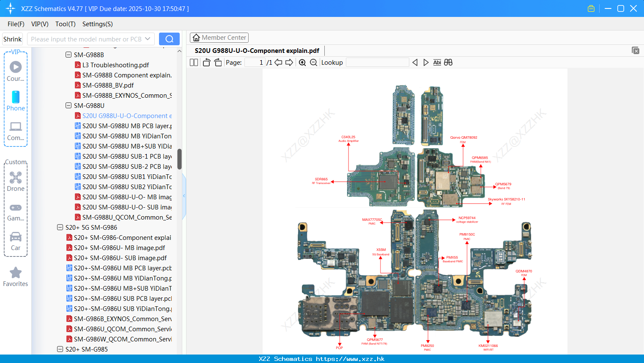
Task: Open SM-G986W_QCOM_Common_Servi file
Action: [123, 339]
